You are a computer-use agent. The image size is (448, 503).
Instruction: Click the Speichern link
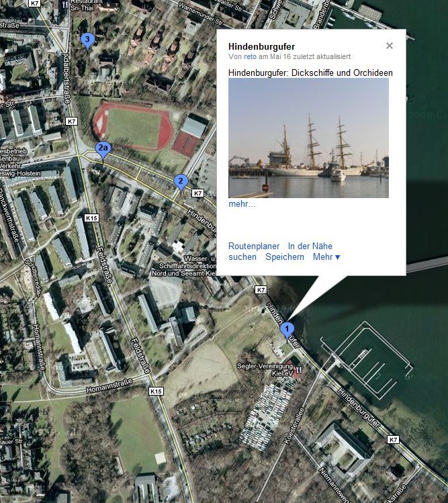pyautogui.click(x=285, y=257)
